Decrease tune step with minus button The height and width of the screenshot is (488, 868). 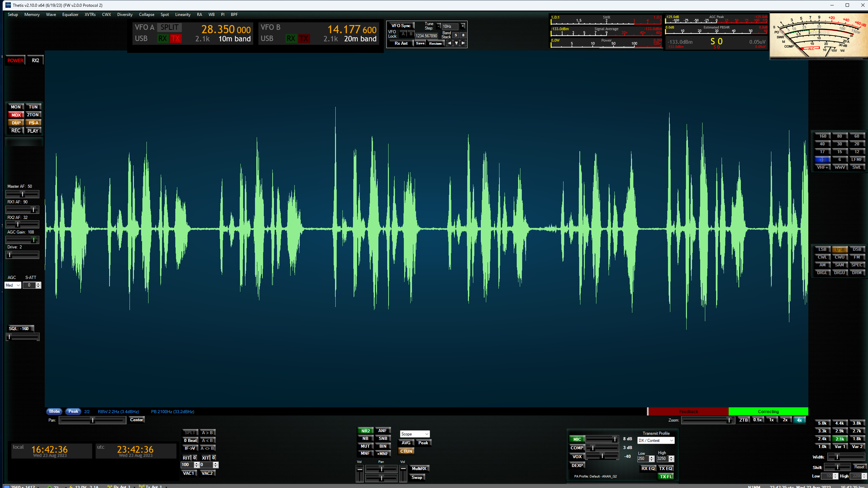click(x=438, y=26)
